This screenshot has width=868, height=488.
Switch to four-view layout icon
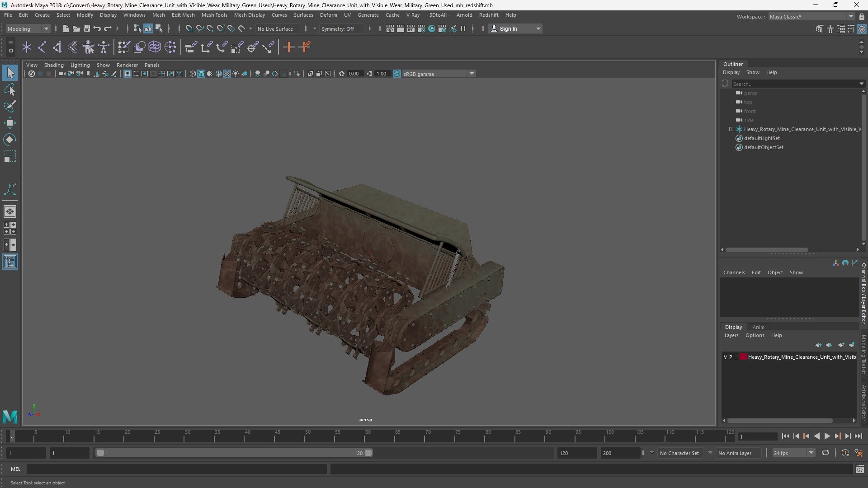pos(9,228)
